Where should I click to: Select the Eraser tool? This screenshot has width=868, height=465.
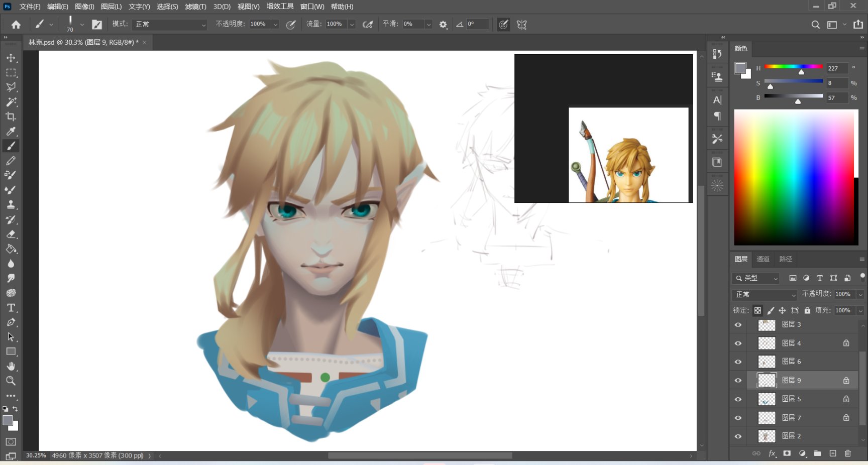point(11,234)
